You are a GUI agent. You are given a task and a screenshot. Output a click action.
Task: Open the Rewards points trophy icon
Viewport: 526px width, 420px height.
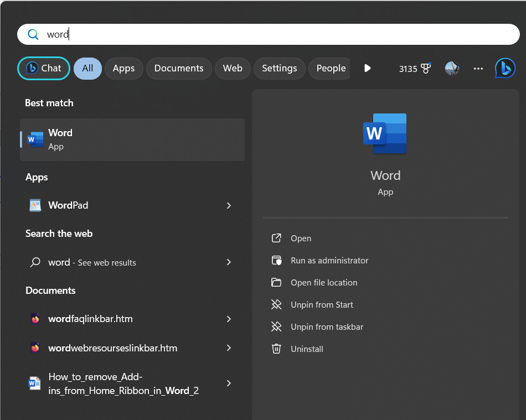(425, 69)
